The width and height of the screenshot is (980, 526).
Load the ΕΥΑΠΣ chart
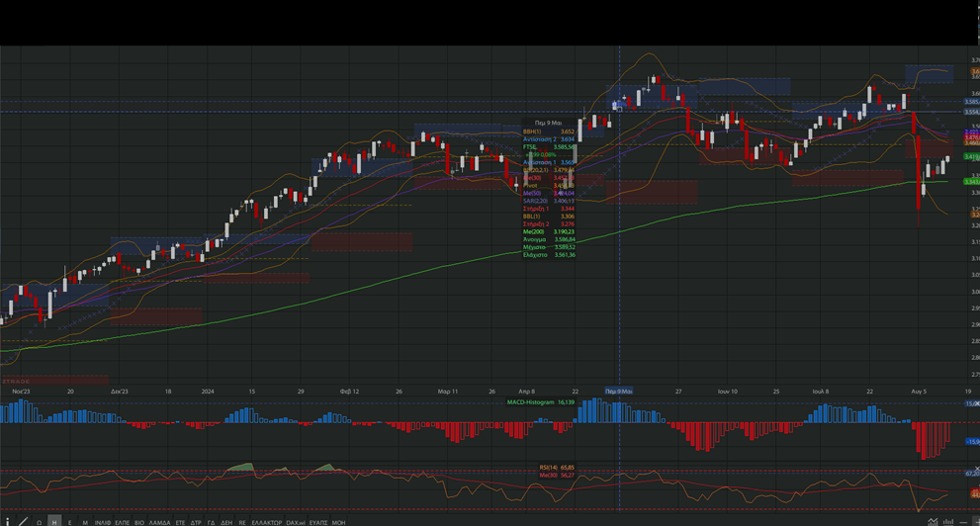(x=318, y=522)
